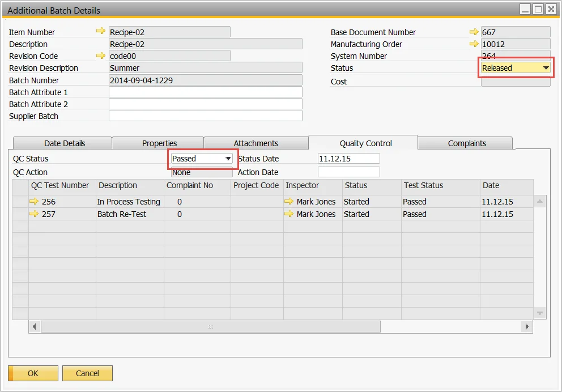The image size is (562, 392).
Task: Click the Cost field
Action: coord(516,82)
